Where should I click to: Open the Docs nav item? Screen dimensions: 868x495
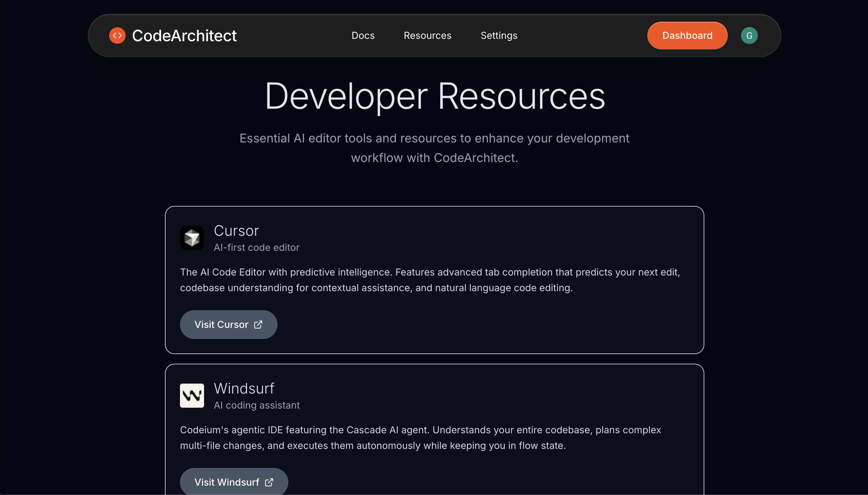tap(363, 35)
